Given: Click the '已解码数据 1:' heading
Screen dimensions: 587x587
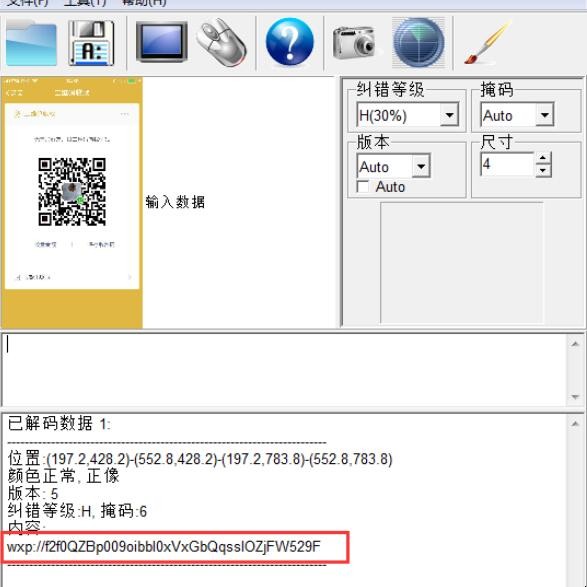Looking at the screenshot, I should 59,423.
